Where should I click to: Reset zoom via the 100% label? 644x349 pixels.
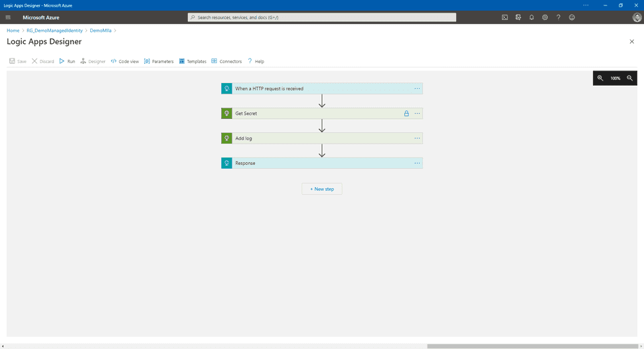615,78
